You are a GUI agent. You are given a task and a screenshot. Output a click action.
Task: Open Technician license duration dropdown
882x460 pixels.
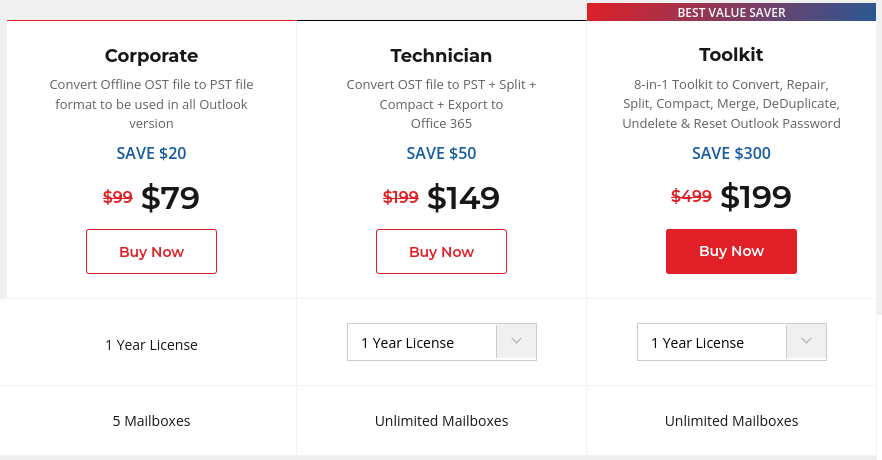click(442, 342)
